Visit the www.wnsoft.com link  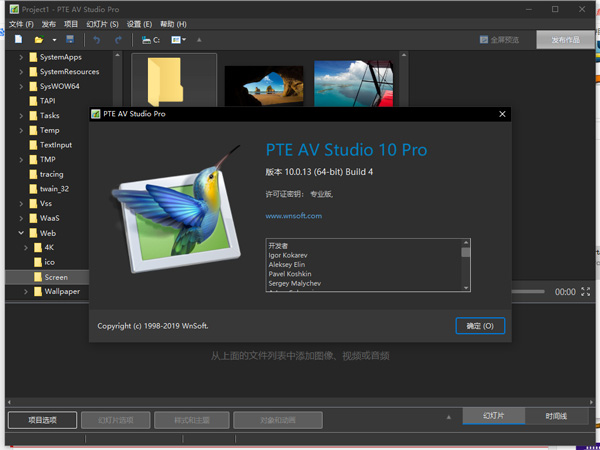(x=293, y=216)
